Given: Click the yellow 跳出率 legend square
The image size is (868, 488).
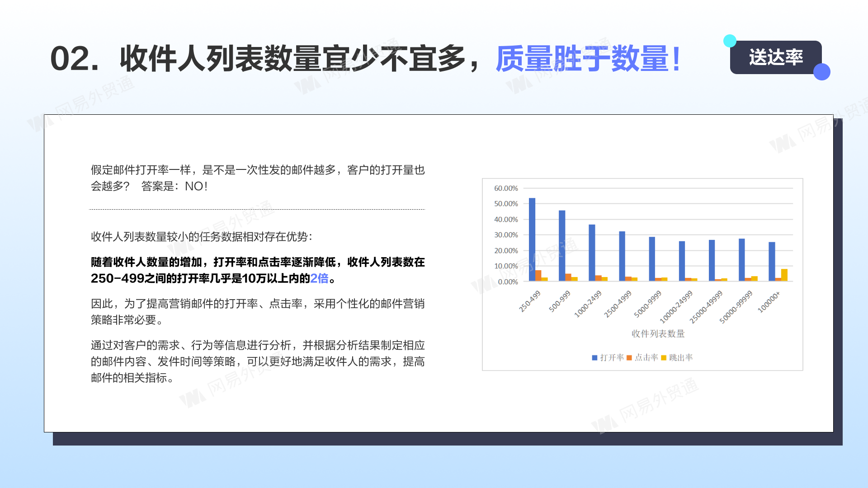Looking at the screenshot, I should pyautogui.click(x=664, y=358).
